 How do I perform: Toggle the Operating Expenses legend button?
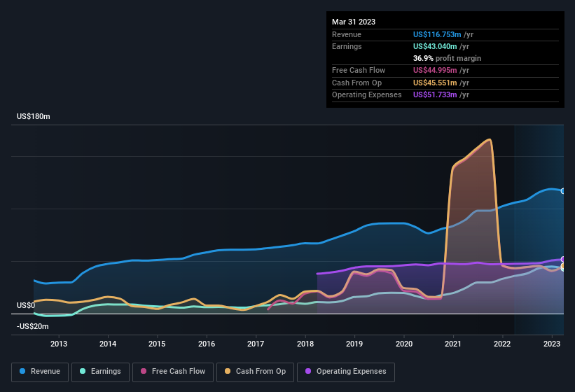coord(345,372)
